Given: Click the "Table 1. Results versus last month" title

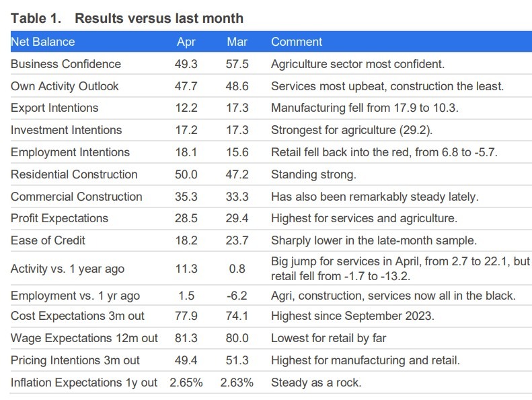Looking at the screenshot, I should (x=127, y=18).
